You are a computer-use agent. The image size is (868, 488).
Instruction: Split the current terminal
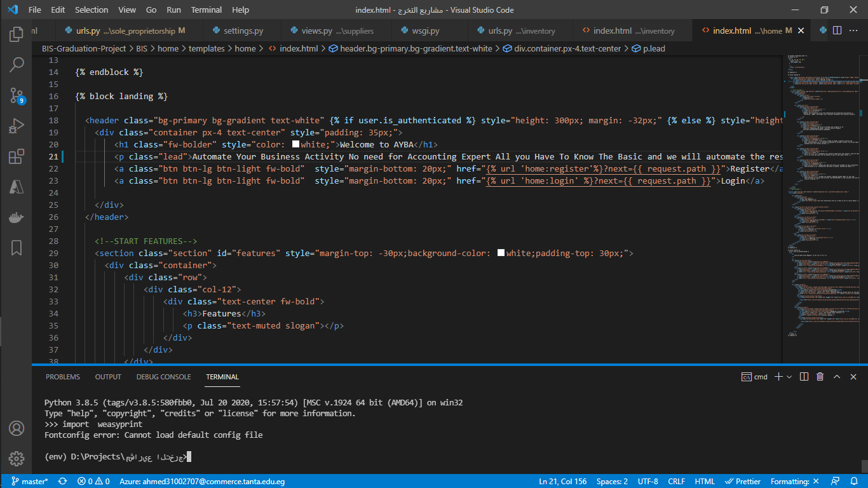pos(804,376)
